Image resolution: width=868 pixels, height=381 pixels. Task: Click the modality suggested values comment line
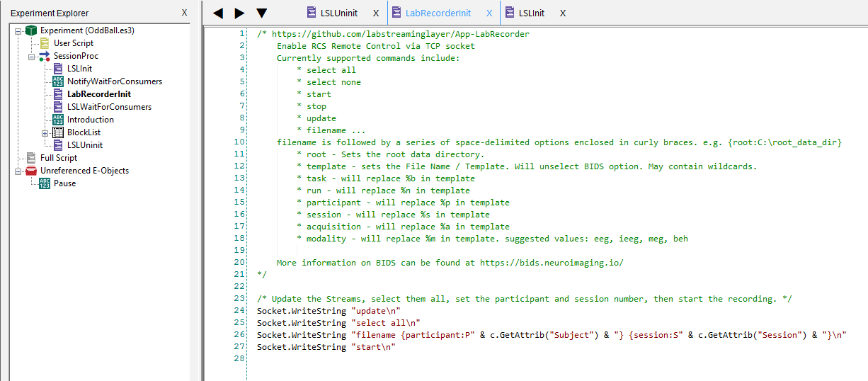click(492, 239)
